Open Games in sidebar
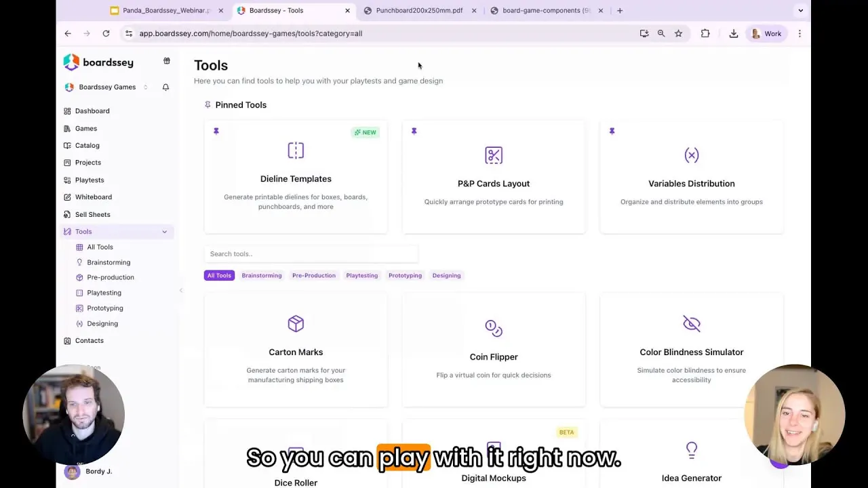 [x=86, y=128]
